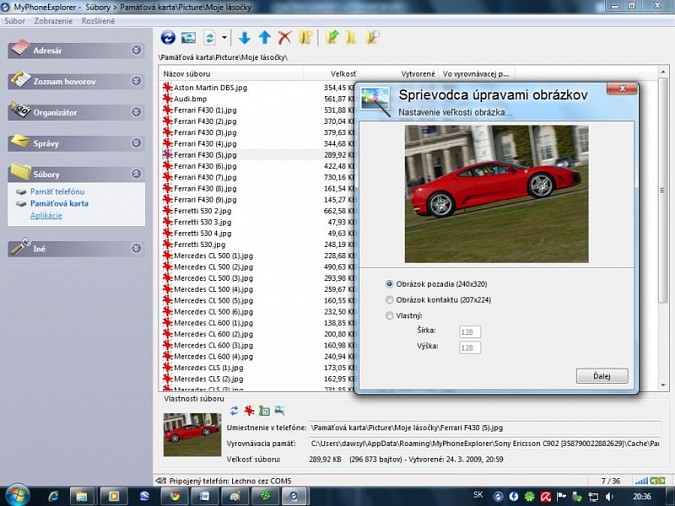Select Obrázok pozadia (240x320) radio option
This screenshot has height=506, width=675.
[x=389, y=284]
